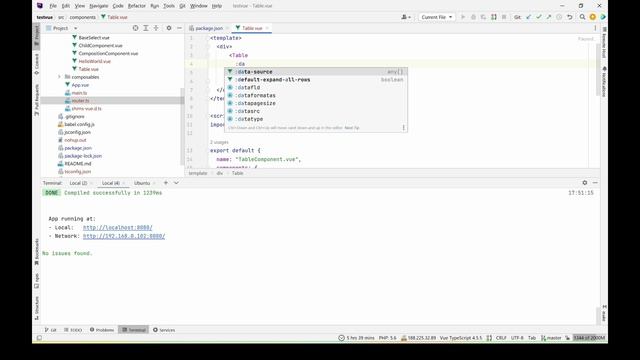The image size is (640, 360).
Task: Open Project panel gear options
Action: click(169, 28)
